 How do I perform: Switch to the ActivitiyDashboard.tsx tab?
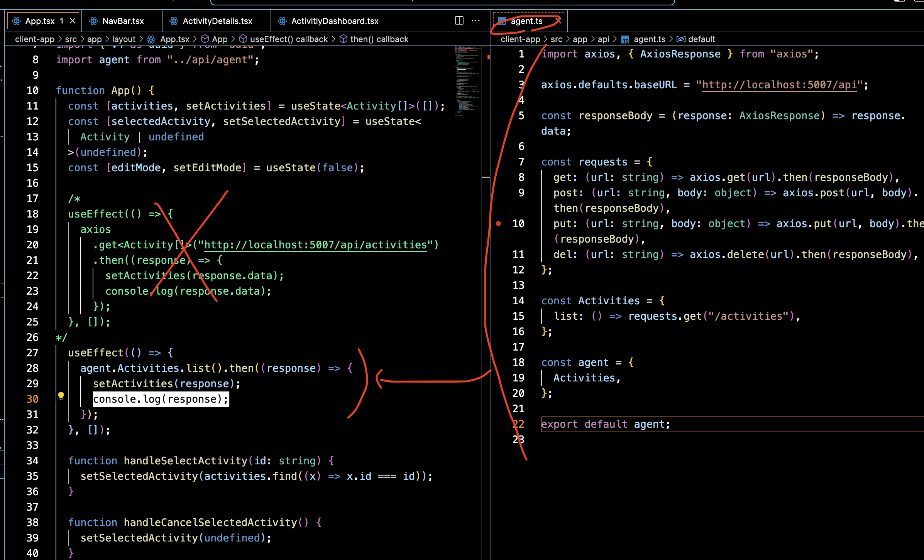point(335,21)
